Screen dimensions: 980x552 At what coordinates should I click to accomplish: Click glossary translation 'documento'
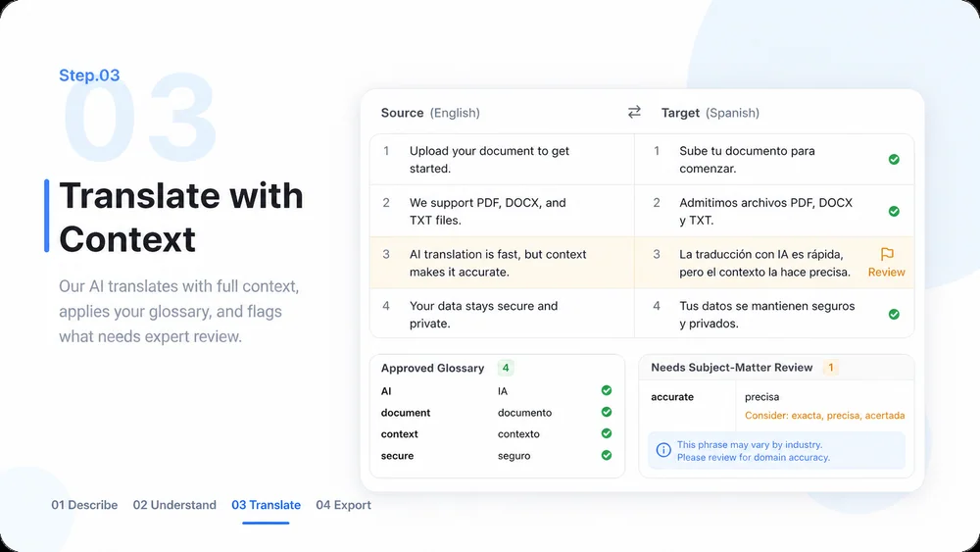point(525,413)
